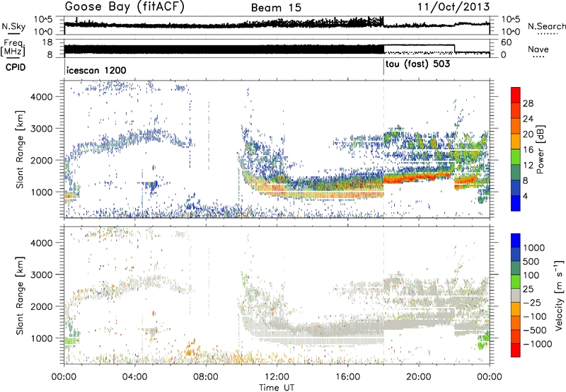Select the Freq. [MHz] axis label
The image size is (566, 392).
click(x=13, y=47)
